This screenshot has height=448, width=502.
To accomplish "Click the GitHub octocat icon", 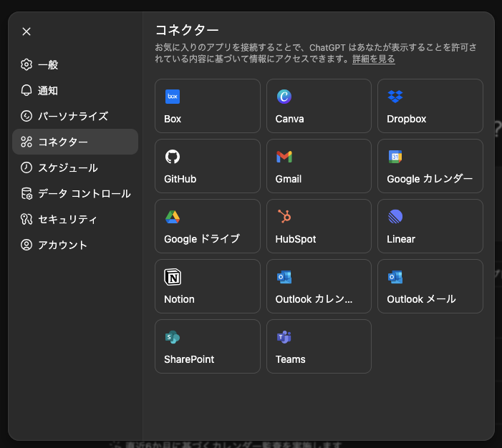I will [x=173, y=157].
